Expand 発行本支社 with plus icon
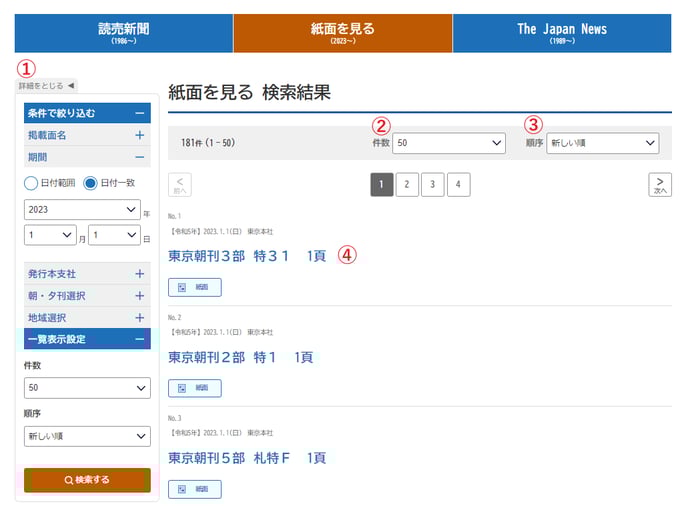This screenshot has width=688, height=506. [x=139, y=273]
